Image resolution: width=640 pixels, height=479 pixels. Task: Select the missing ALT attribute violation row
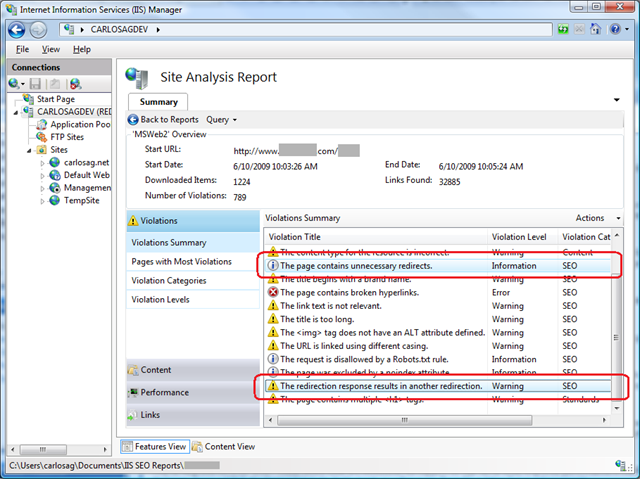coord(439,333)
